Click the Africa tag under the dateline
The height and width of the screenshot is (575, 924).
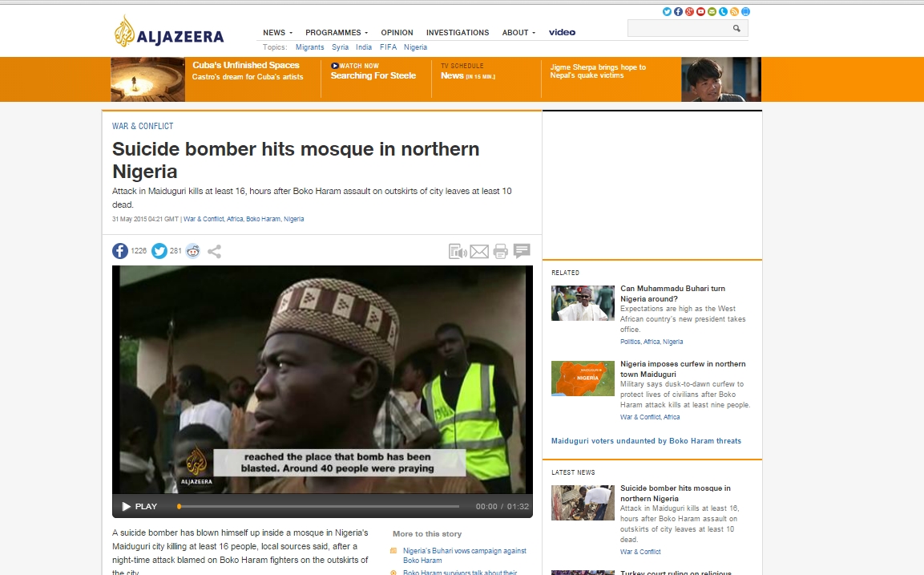(235, 219)
